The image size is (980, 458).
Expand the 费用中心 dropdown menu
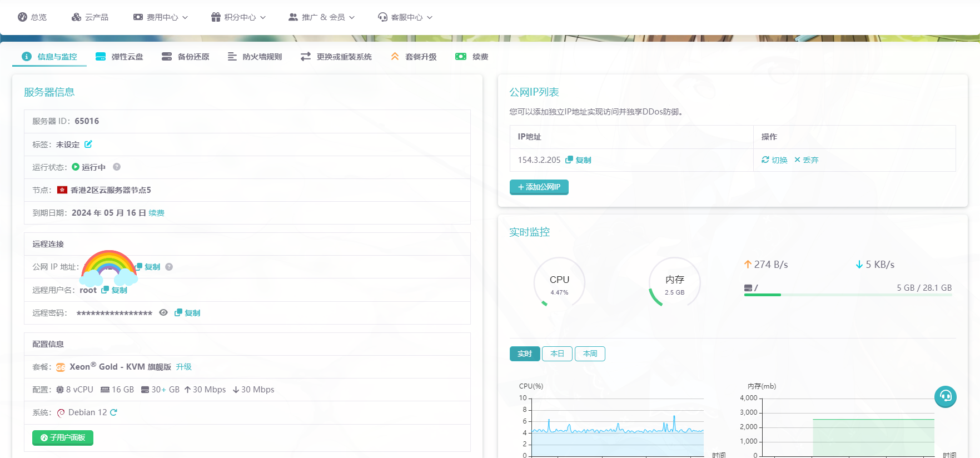[x=161, y=17]
